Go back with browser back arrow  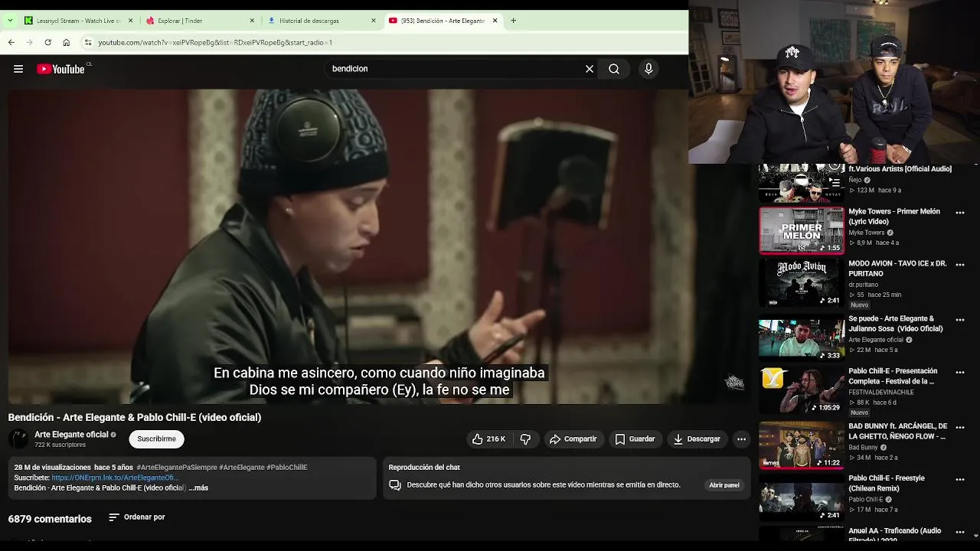point(11,43)
